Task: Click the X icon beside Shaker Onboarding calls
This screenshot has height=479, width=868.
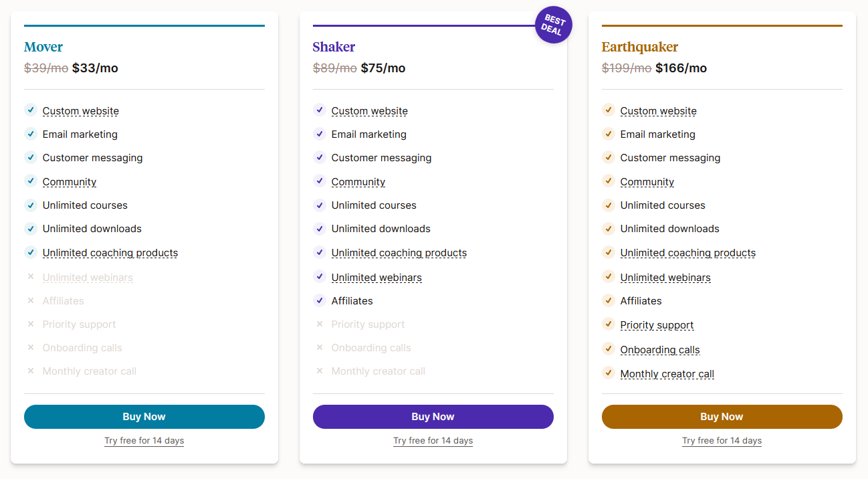Action: (320, 347)
